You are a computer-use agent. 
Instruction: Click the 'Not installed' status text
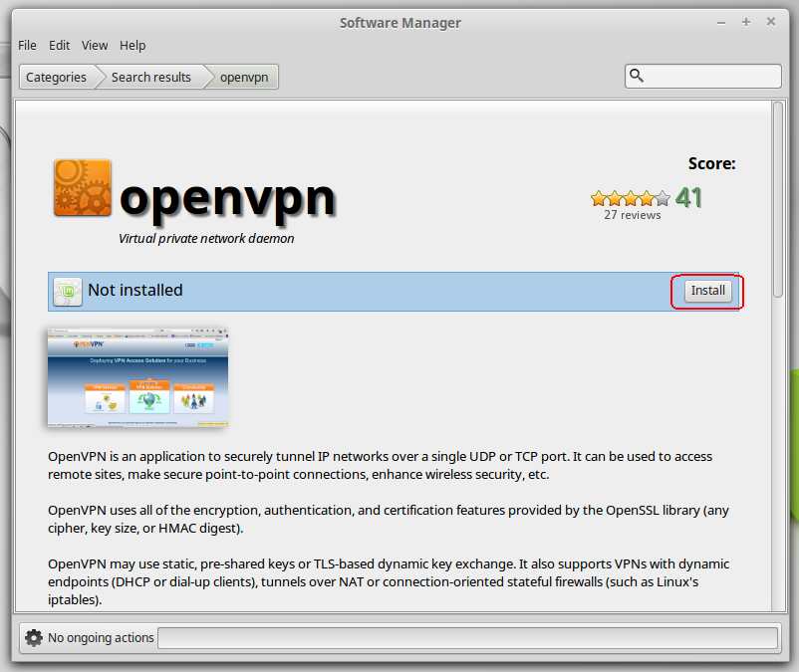click(135, 290)
